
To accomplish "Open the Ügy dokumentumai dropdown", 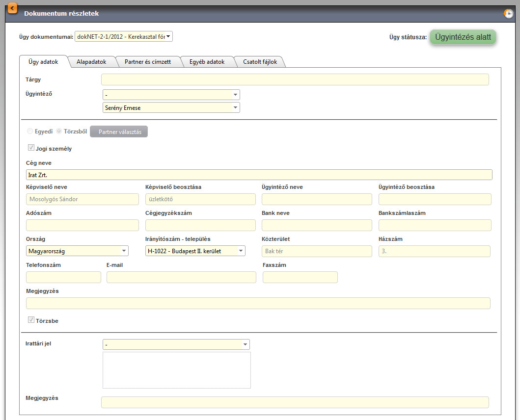I will (x=124, y=36).
